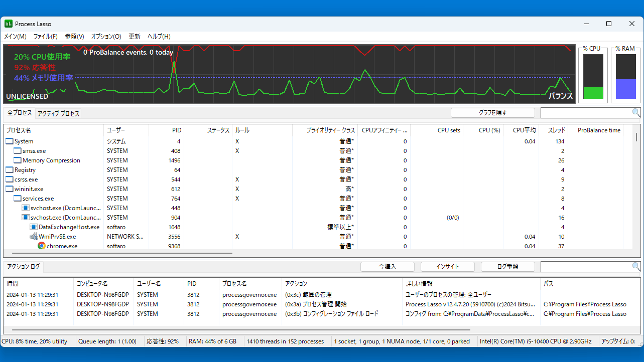Screen dimensions: 644x362
Task: Click the process list horizontal scrollbar
Action: coord(121,253)
